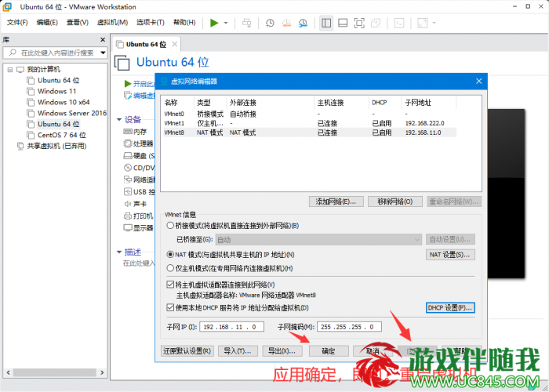This screenshot has height=392, width=549.
Task: Open the stretch display dropdown arrow
Action: pyautogui.click(x=434, y=23)
